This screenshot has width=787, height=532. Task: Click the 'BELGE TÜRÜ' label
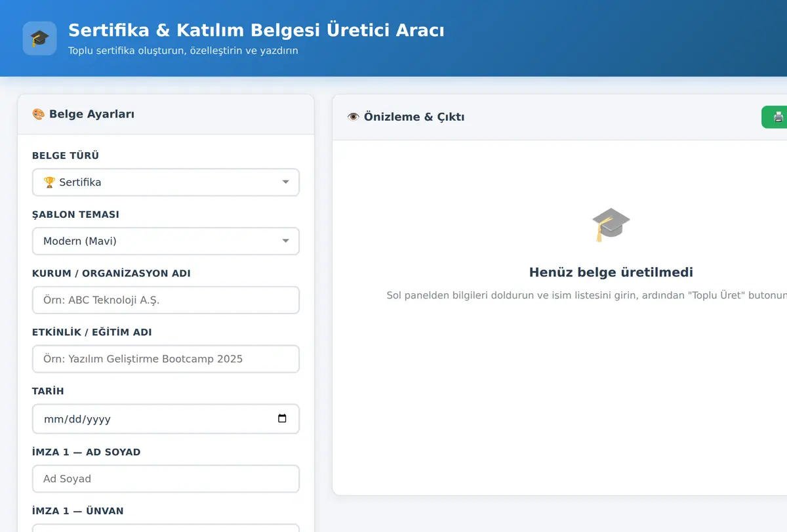click(x=66, y=155)
